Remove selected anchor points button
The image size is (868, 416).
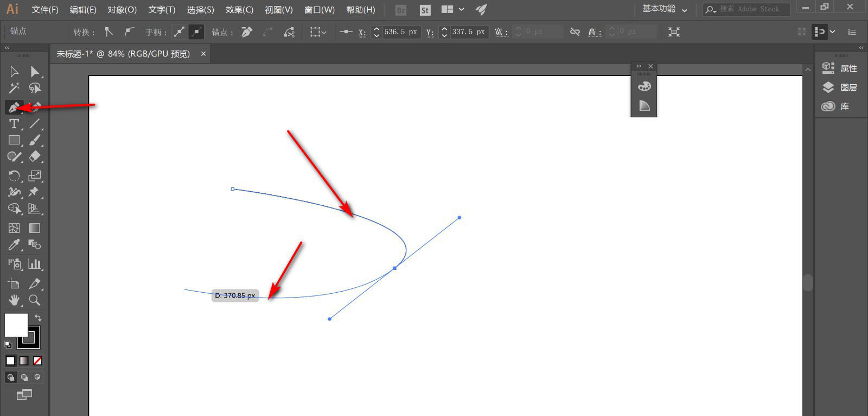[x=247, y=32]
